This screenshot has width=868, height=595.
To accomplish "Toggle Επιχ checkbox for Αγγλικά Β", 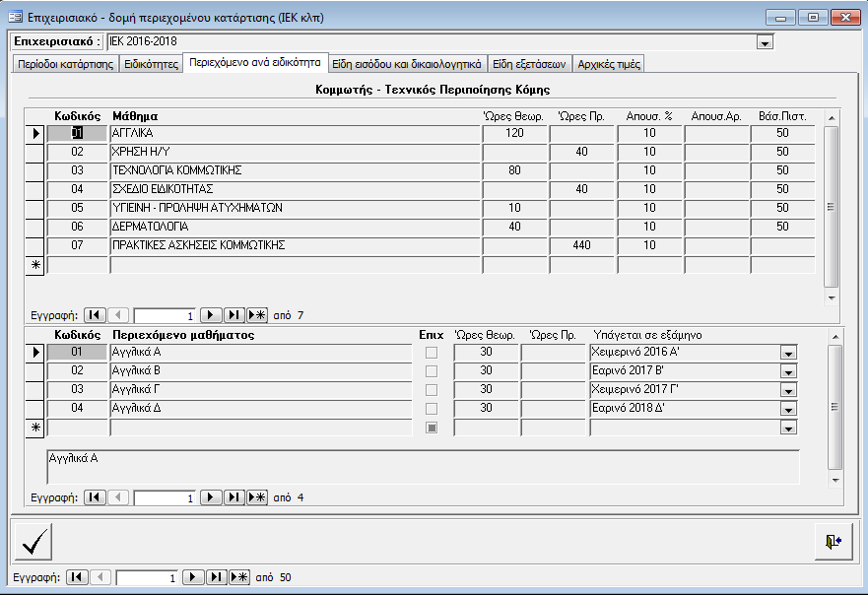I will (x=431, y=371).
